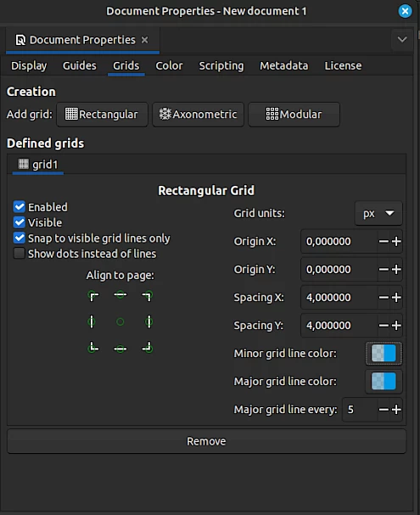Switch to the Metadata tab
This screenshot has height=515, width=420.
click(283, 65)
